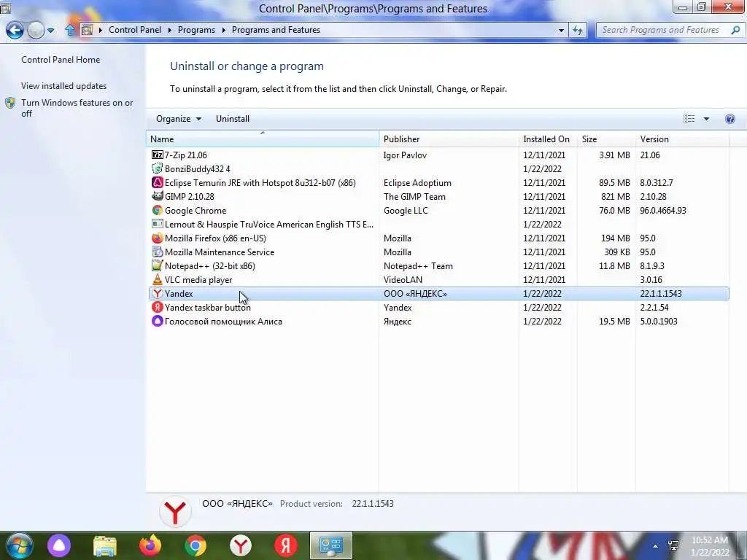Click the Control Panel taskbar button
Screen dimensions: 747x560
click(x=331, y=545)
